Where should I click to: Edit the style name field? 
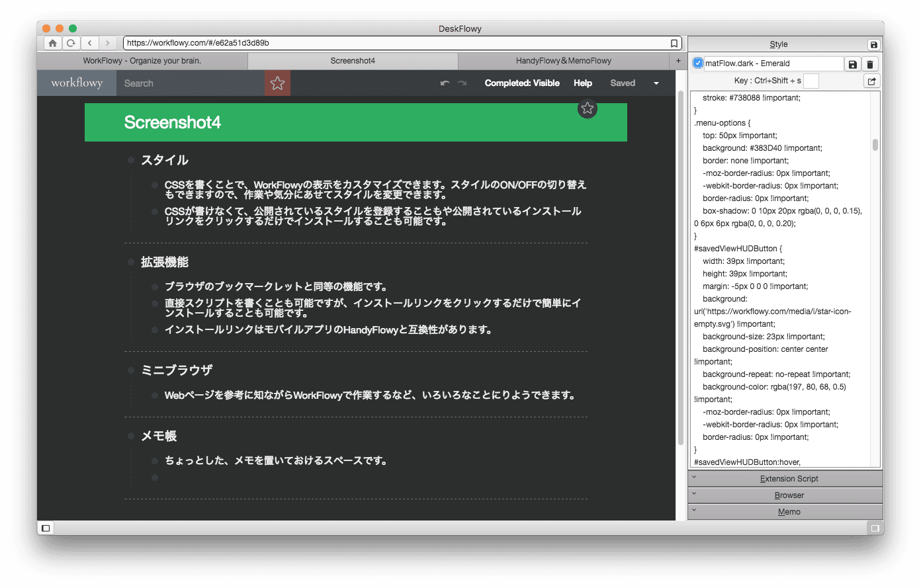pyautogui.click(x=773, y=63)
